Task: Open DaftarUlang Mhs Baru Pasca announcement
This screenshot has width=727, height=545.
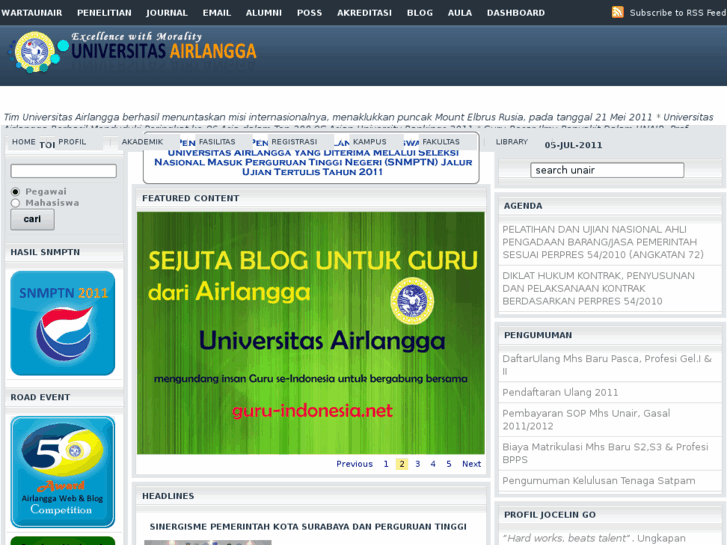Action: (607, 365)
